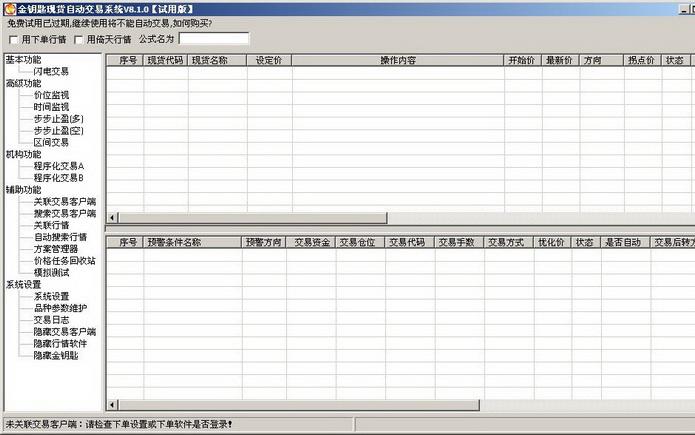This screenshot has width=695, height=435.
Task: Select 步步止盈(多) in the tree
Action: point(57,119)
